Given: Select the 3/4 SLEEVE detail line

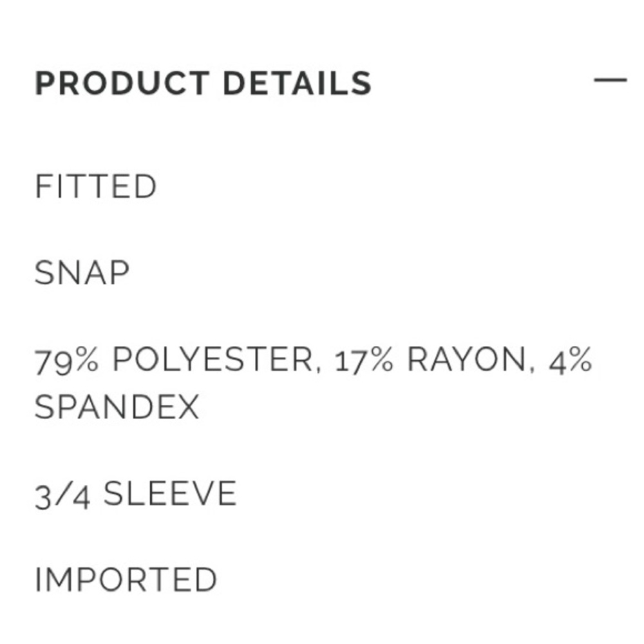Looking at the screenshot, I should click(135, 494).
